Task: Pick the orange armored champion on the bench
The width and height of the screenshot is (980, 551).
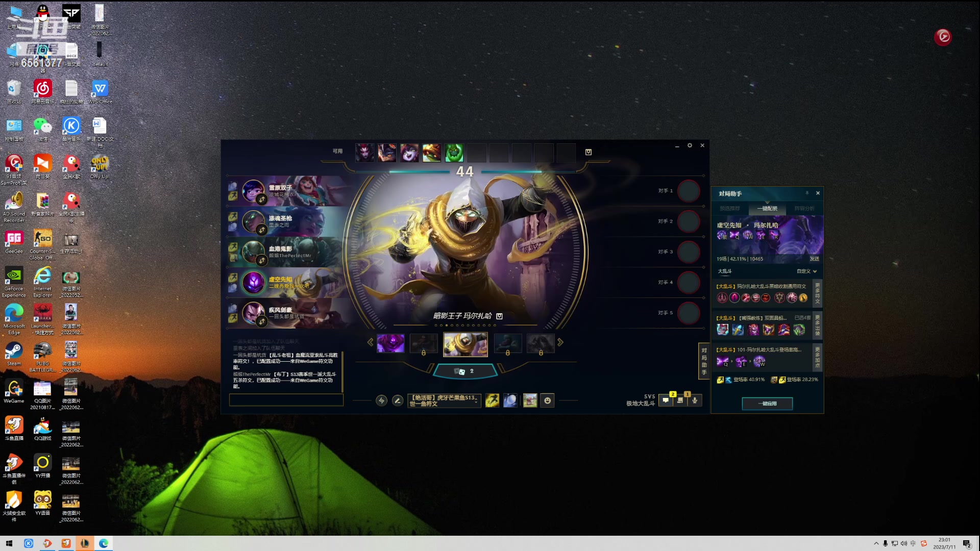Action: [x=432, y=152]
